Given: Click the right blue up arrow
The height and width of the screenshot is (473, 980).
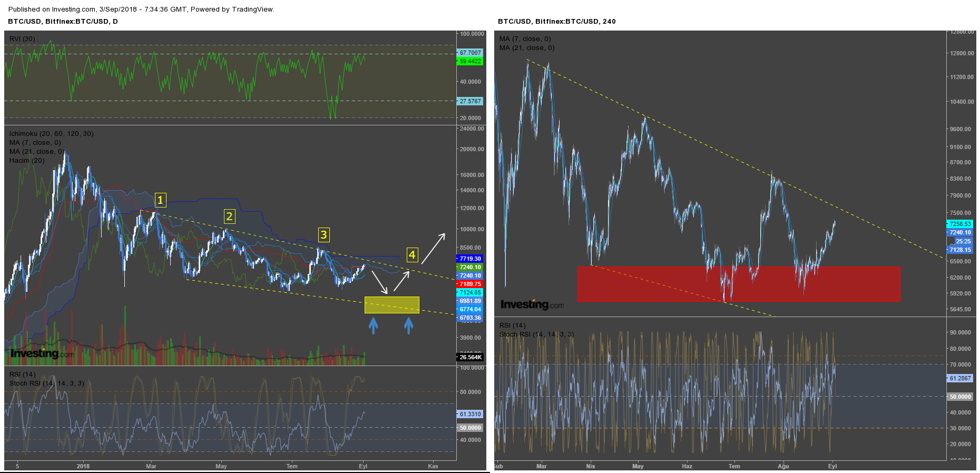Looking at the screenshot, I should click(408, 326).
